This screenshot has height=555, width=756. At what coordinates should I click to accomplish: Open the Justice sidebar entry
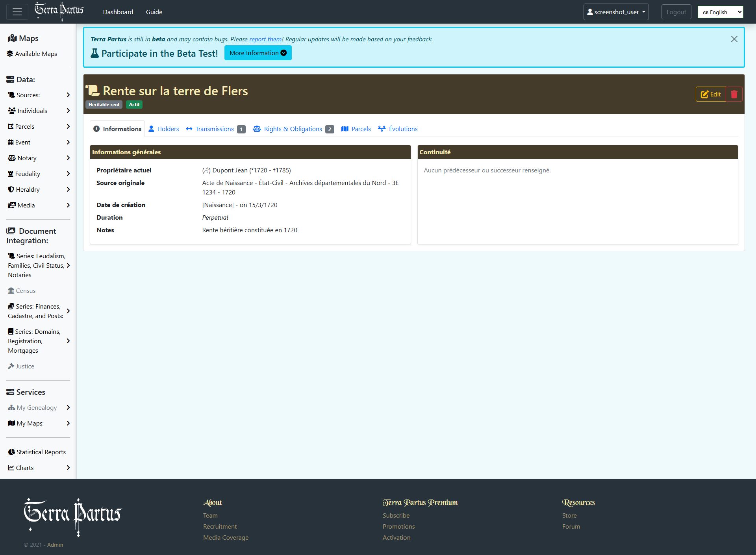click(25, 366)
